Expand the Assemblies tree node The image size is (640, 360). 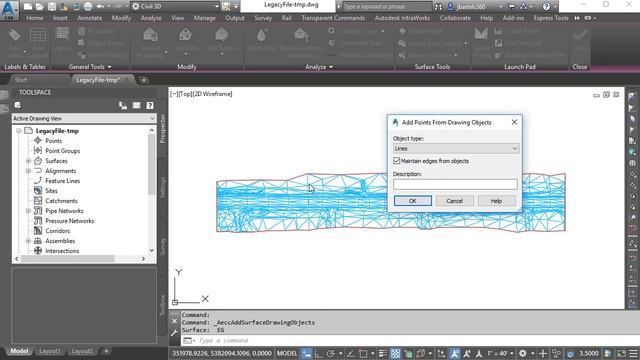tap(28, 241)
